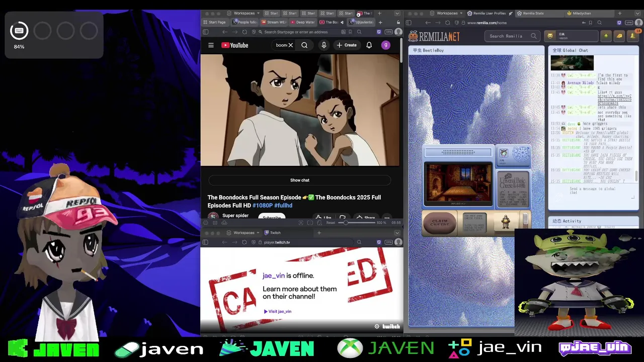Click the CLAIM CHEESE button
This screenshot has height=362, width=644.
click(x=440, y=223)
